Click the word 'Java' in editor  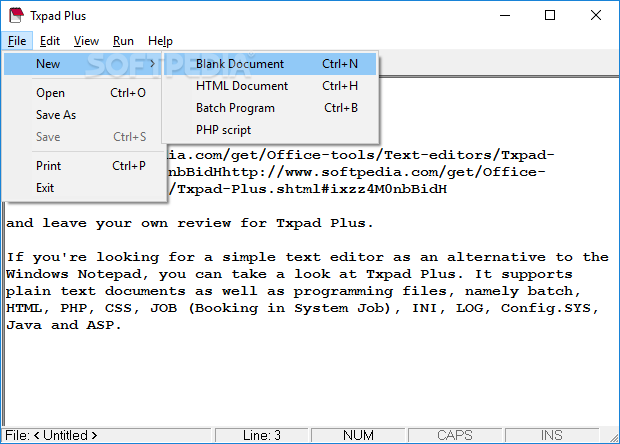tap(24, 325)
